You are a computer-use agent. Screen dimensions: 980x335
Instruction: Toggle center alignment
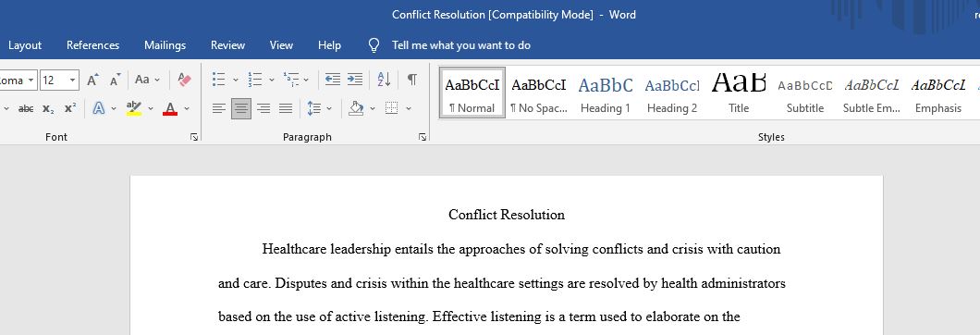[241, 108]
